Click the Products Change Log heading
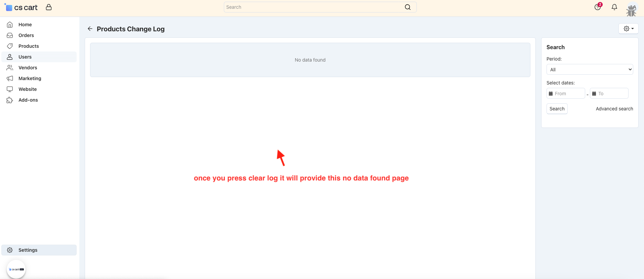The height and width of the screenshot is (279, 644). [x=131, y=29]
